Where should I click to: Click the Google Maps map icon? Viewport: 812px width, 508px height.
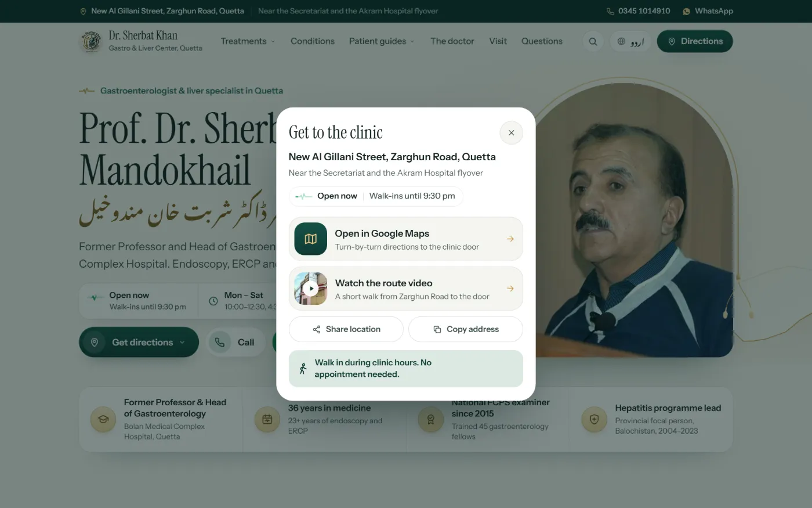click(x=310, y=239)
